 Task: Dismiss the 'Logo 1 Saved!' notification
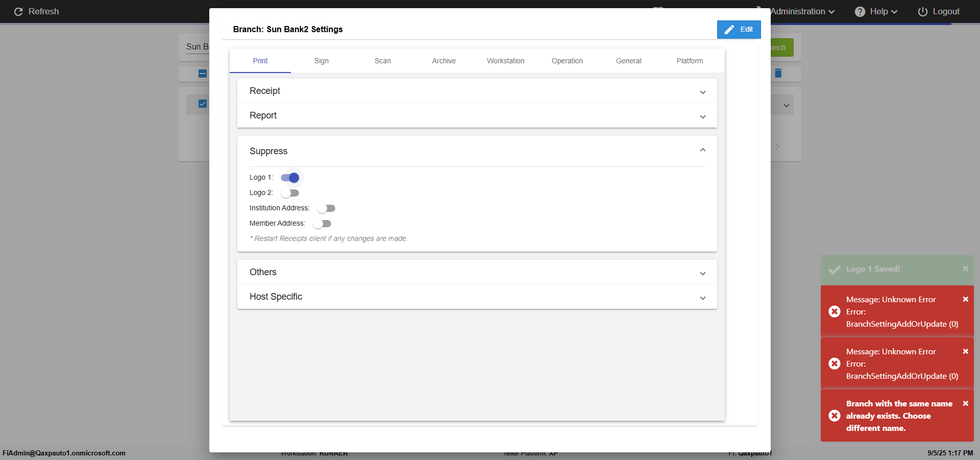(x=965, y=269)
